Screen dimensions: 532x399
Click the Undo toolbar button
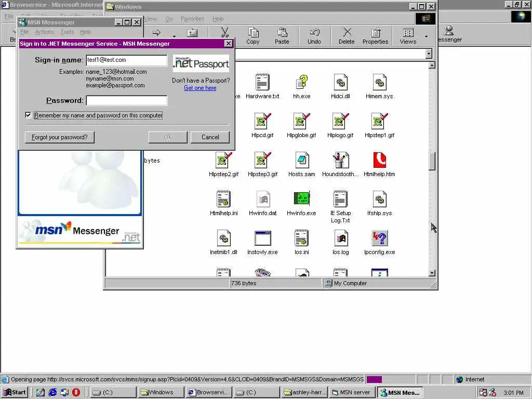pyautogui.click(x=314, y=36)
